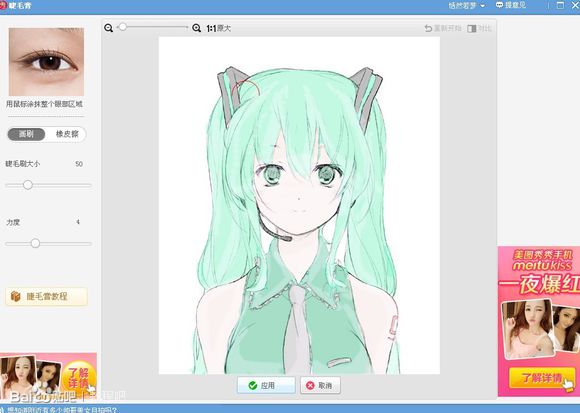Adjust the 力度 strength slider handle
Image resolution: width=580 pixels, height=413 pixels.
[x=35, y=243]
